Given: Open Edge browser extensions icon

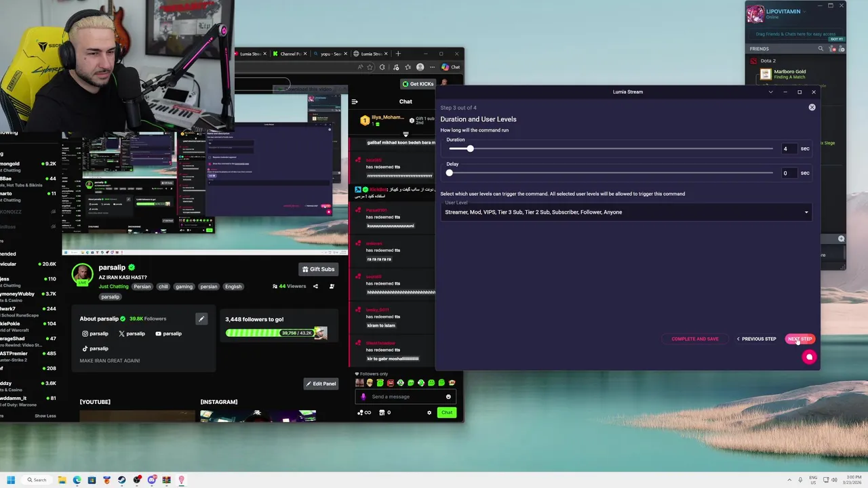Looking at the screenshot, I should [x=382, y=67].
